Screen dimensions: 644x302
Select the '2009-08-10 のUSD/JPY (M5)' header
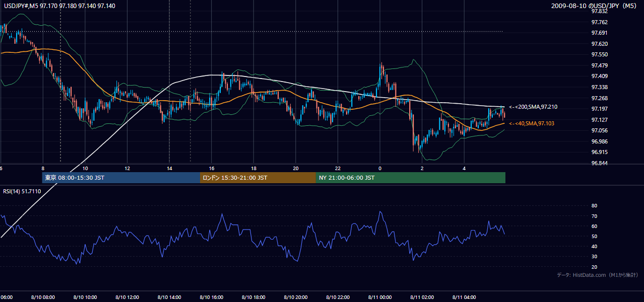coord(595,6)
